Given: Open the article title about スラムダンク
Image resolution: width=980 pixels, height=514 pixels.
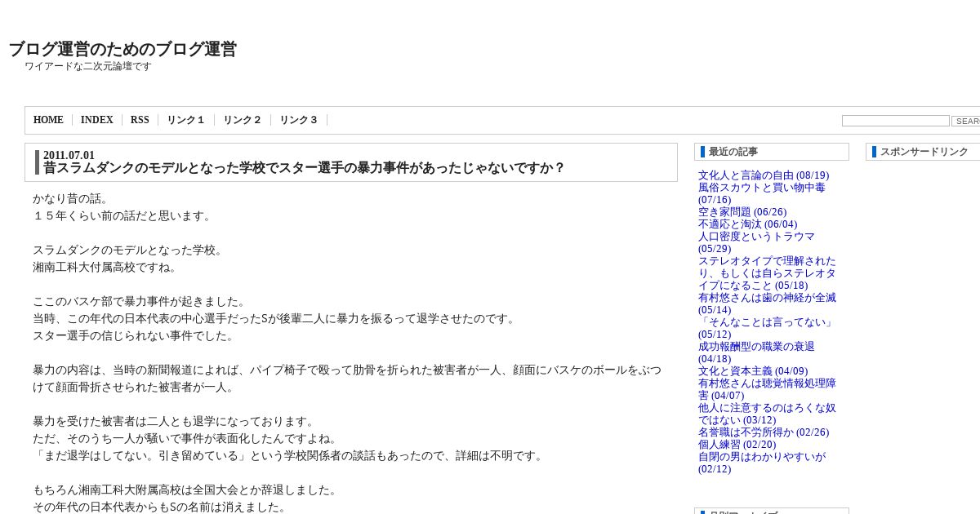Looking at the screenshot, I should click(x=304, y=168).
